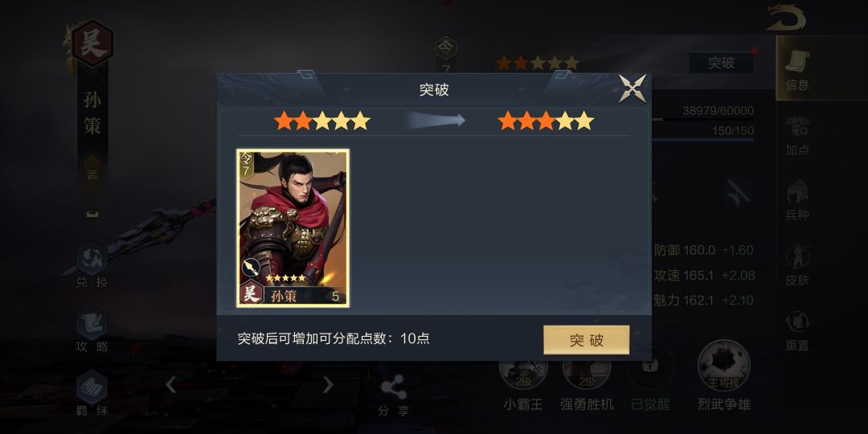Select the 烈武争雄 main general skill
The image size is (868, 434).
[x=723, y=376]
